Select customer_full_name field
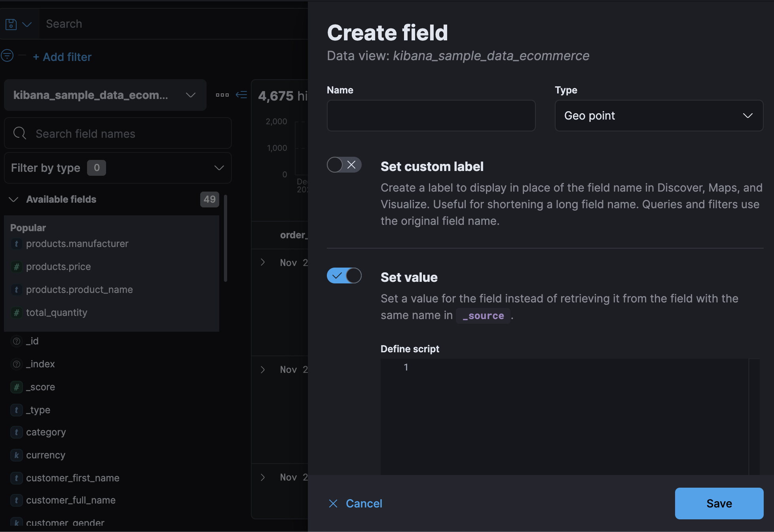This screenshot has width=774, height=532. pos(71,500)
